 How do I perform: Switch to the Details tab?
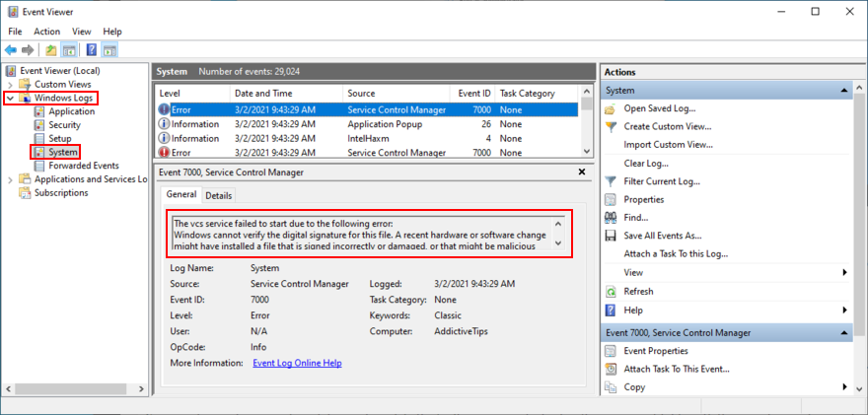218,196
